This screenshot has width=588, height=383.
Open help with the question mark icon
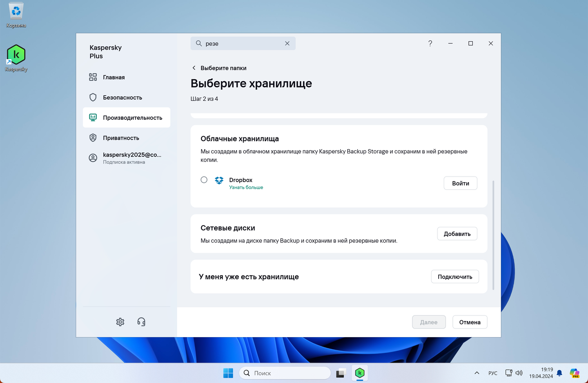point(430,43)
